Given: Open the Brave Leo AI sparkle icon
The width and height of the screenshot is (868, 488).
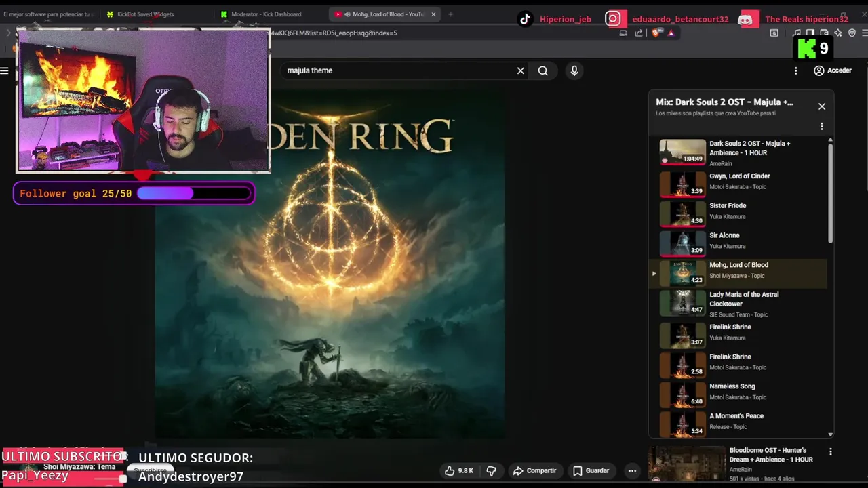Looking at the screenshot, I should [x=838, y=33].
